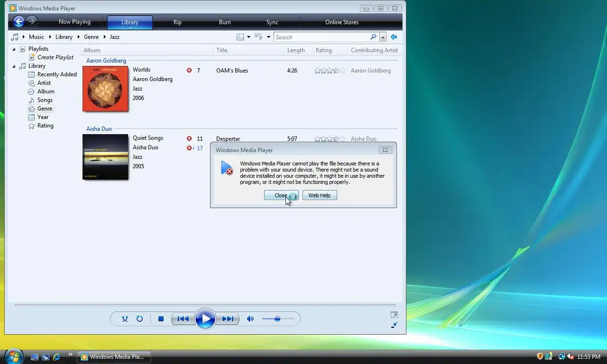607x364 pixels.
Task: Rate OAM's Blues with stars
Action: [x=330, y=71]
